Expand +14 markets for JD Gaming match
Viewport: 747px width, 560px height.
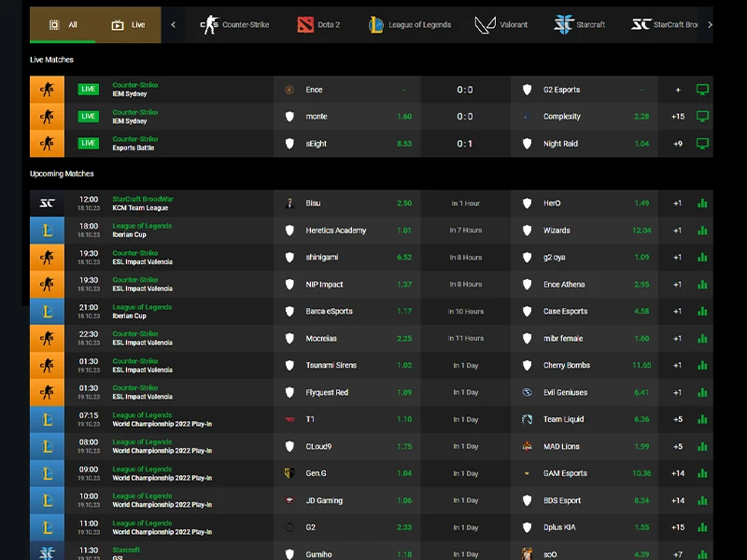click(678, 500)
